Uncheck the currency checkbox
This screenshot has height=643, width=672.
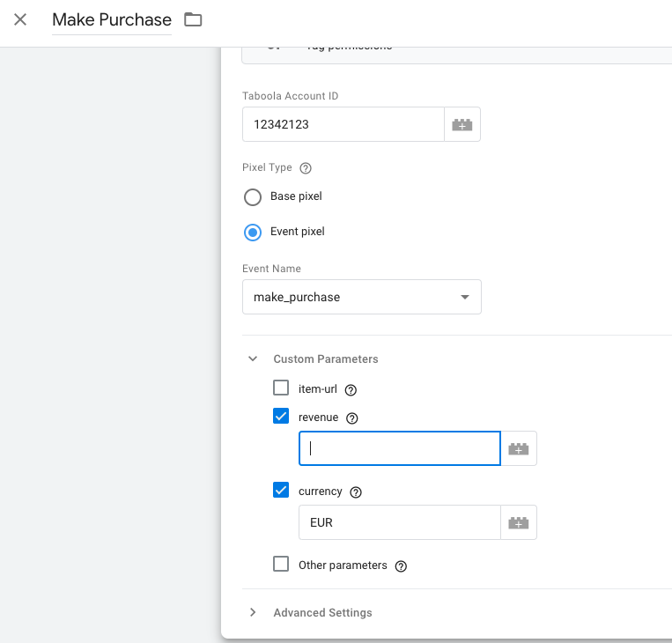pos(281,490)
